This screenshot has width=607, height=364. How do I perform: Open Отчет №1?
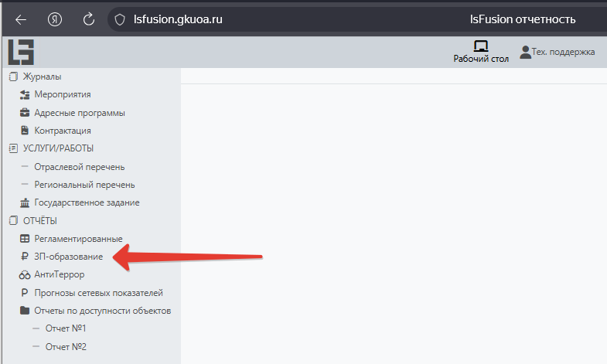[66, 328]
